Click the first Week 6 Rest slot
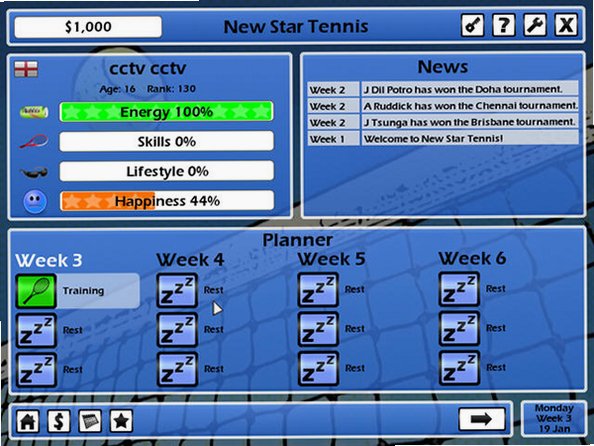 pos(459,289)
